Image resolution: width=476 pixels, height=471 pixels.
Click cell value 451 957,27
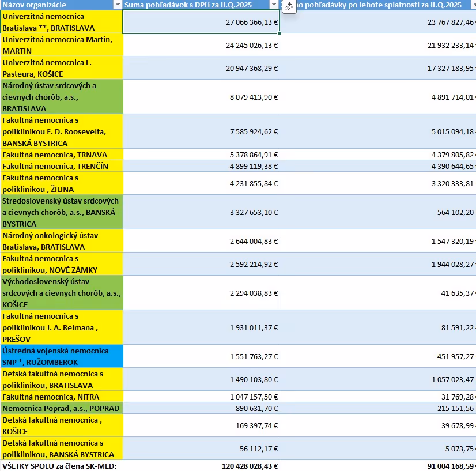[455, 357]
